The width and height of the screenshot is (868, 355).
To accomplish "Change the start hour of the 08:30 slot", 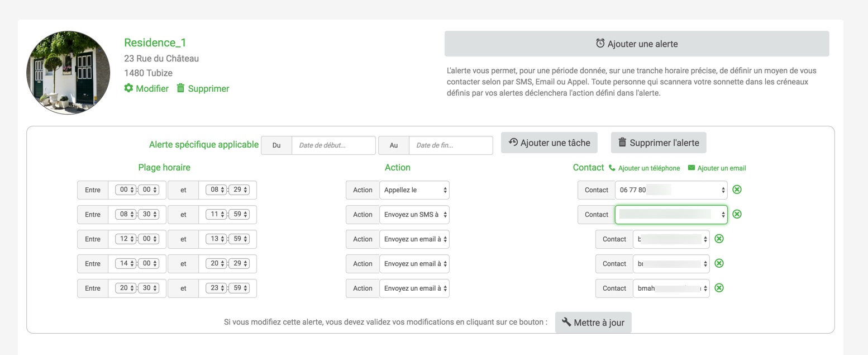I will click(x=125, y=215).
